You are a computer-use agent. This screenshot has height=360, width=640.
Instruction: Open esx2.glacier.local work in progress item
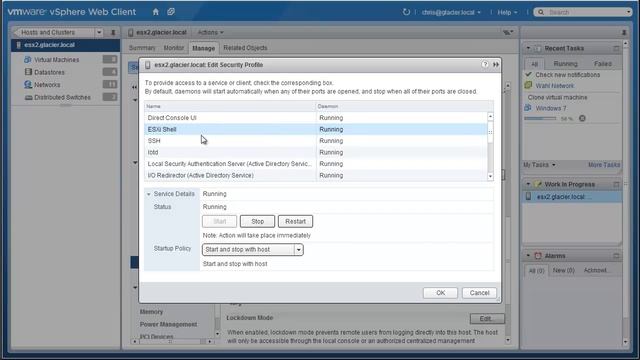pyautogui.click(x=572, y=197)
